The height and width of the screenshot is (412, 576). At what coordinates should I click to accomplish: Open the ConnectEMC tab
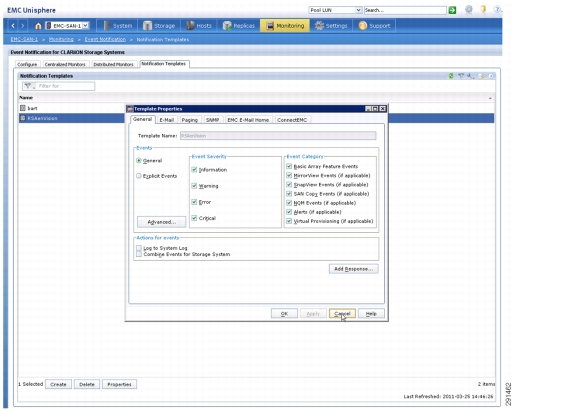(292, 120)
